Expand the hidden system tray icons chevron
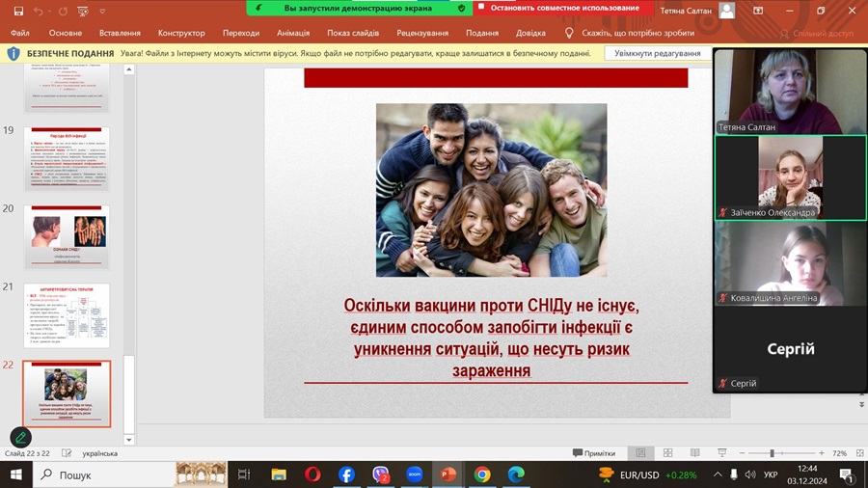Screen dimensions: 868x488 pos(718,474)
